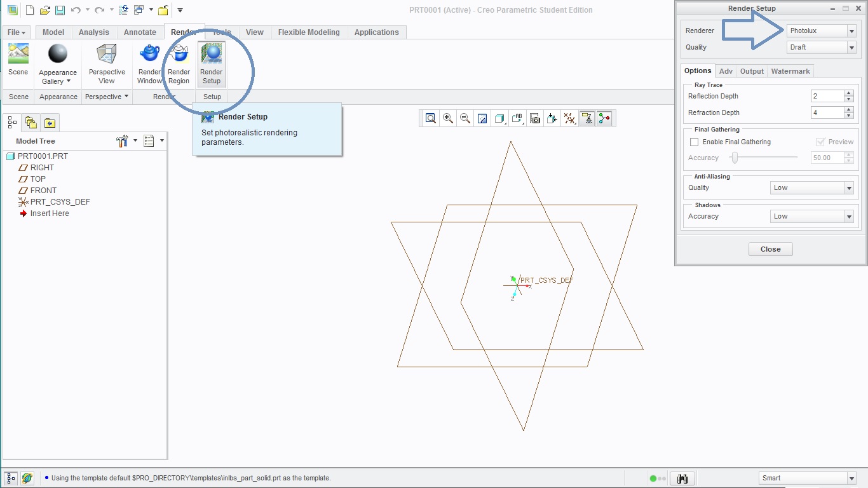Image resolution: width=868 pixels, height=488 pixels.
Task: Click the Reflection Depth value field
Action: point(827,96)
